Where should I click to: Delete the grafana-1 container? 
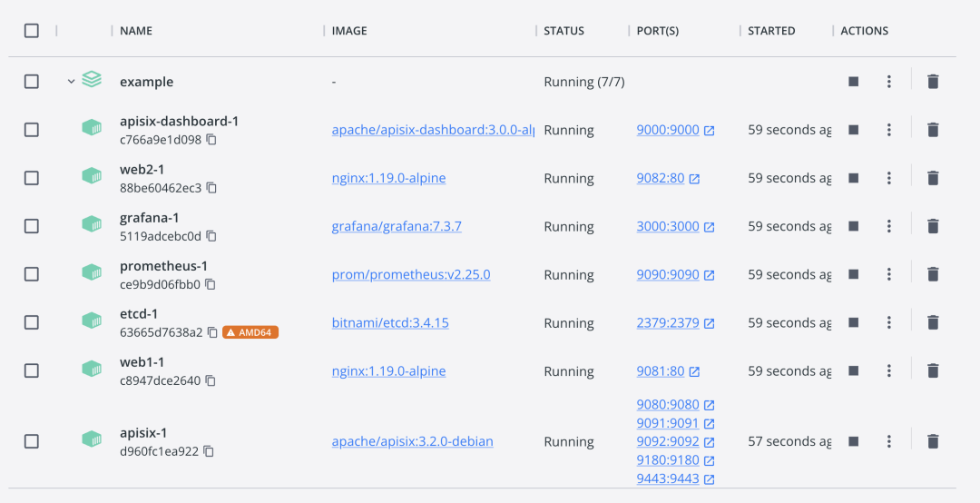(x=933, y=226)
